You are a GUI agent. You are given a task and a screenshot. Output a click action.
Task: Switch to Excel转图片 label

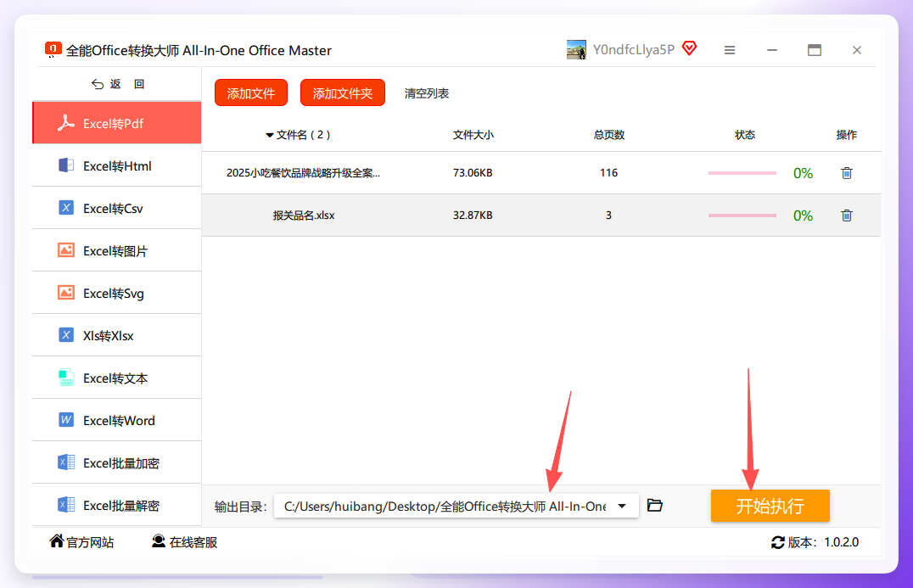(x=115, y=251)
